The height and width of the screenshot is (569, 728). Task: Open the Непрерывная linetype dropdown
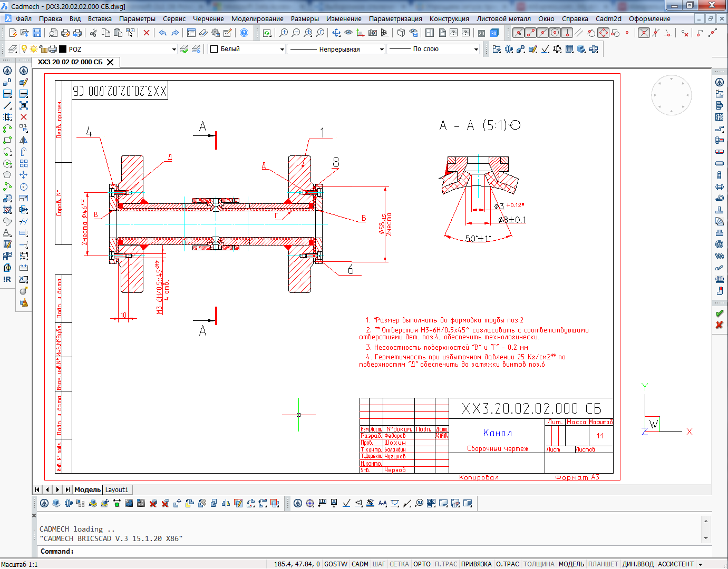pos(382,49)
